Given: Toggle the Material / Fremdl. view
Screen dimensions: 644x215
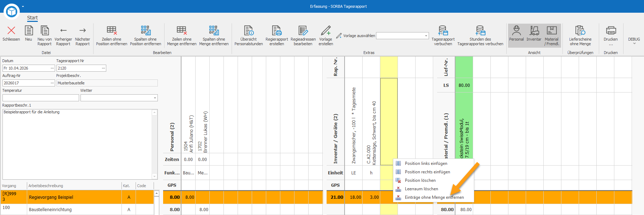Looking at the screenshot, I should click(x=551, y=35).
